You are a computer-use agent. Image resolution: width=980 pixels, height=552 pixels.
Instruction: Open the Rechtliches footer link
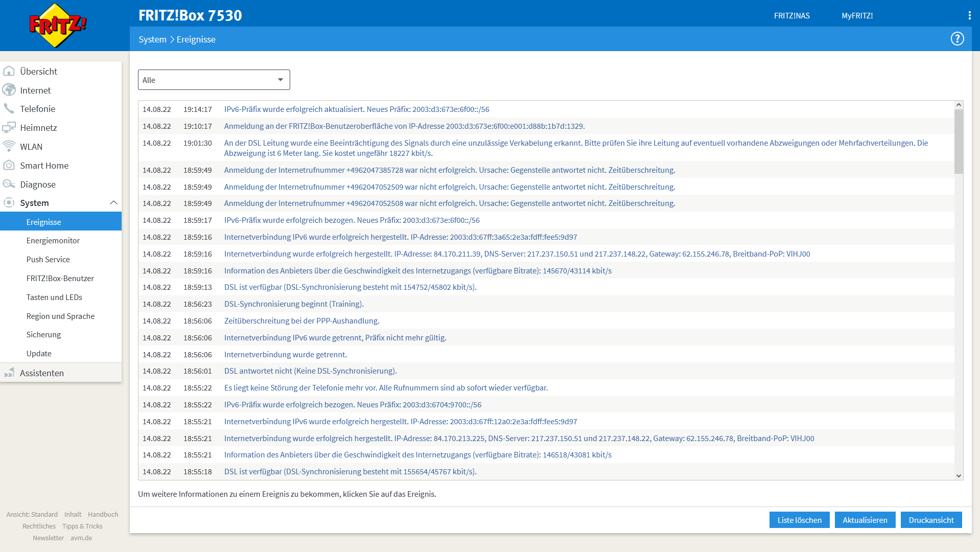39,526
